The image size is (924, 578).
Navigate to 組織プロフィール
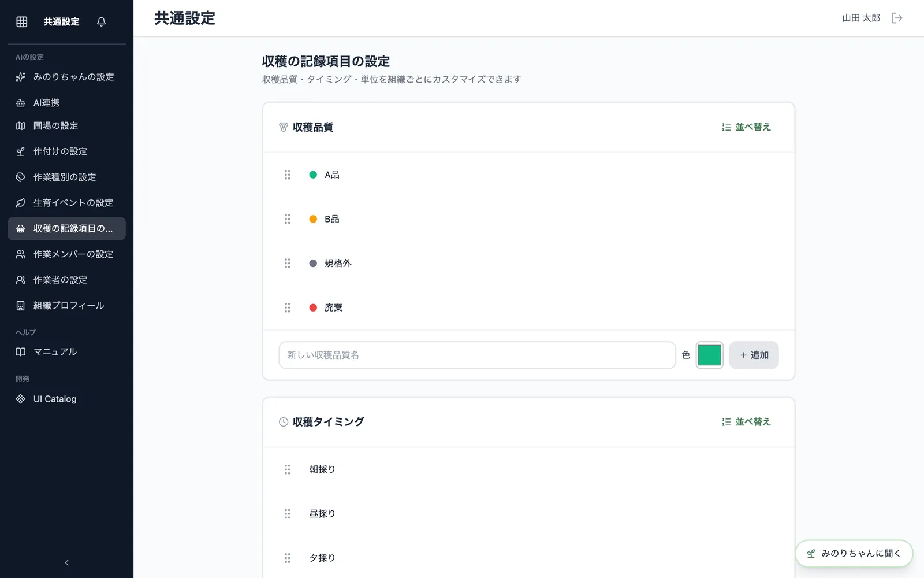pyautogui.click(x=66, y=306)
